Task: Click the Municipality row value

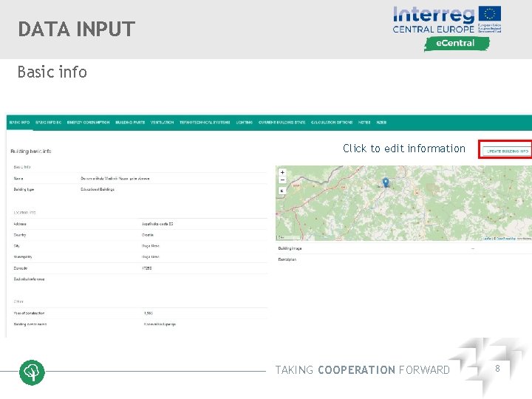Action: pyautogui.click(x=150, y=257)
